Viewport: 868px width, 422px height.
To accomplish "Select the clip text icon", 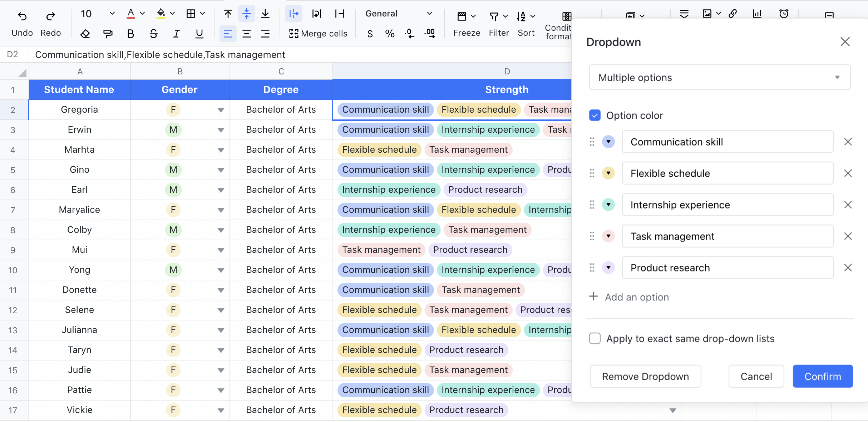I will coord(339,14).
